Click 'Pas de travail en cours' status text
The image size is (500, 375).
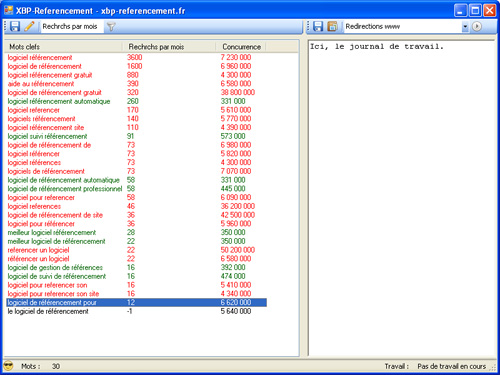451,366
